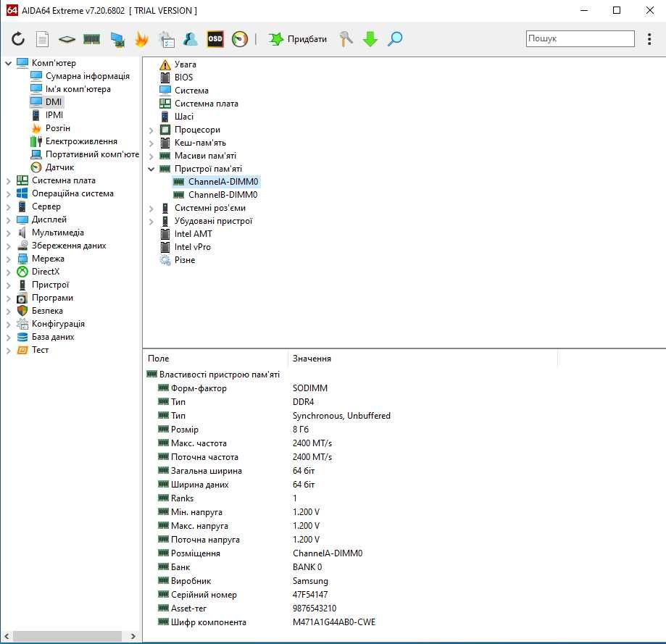Expand the Операційна система node
This screenshot has height=644, width=666.
tap(8, 194)
